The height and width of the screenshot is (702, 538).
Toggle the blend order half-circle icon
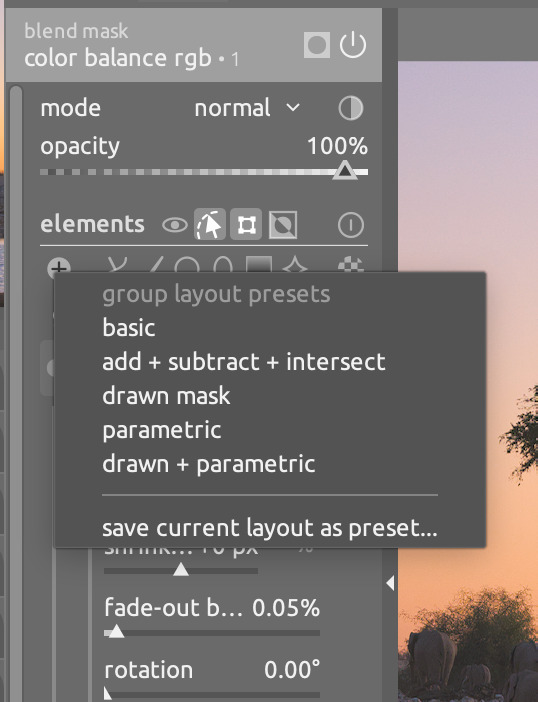click(x=350, y=108)
